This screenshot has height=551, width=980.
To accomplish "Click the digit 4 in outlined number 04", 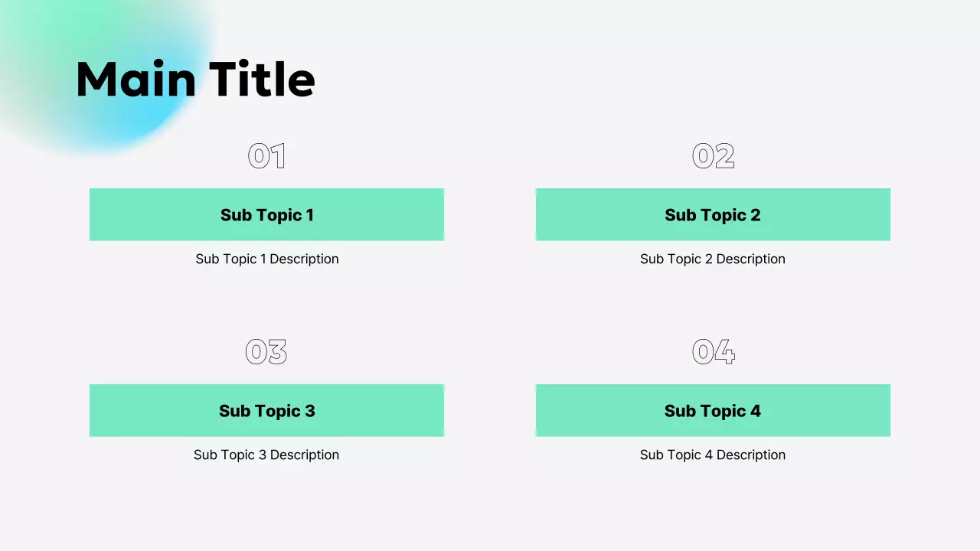I will point(724,352).
